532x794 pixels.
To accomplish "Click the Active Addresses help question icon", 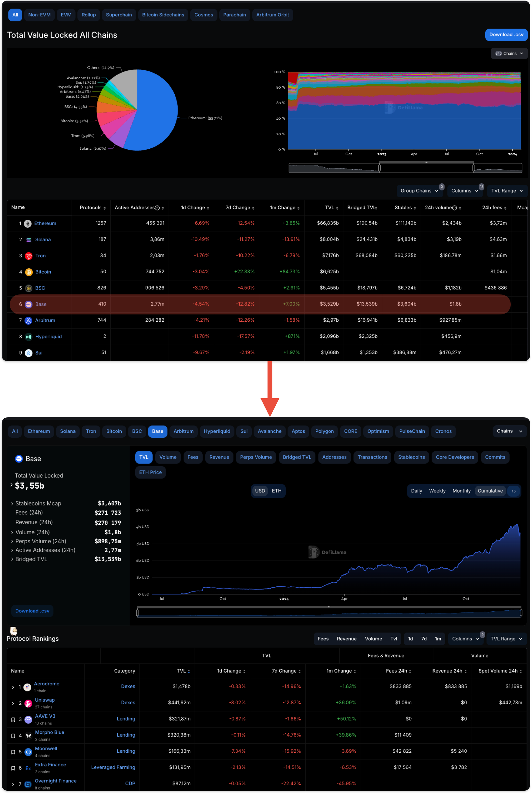I will tap(157, 208).
